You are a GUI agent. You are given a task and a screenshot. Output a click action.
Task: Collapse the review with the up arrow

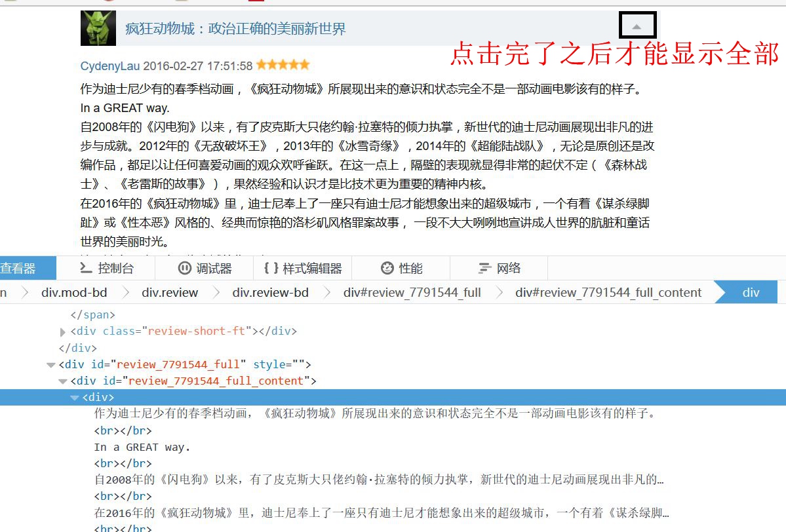[637, 27]
